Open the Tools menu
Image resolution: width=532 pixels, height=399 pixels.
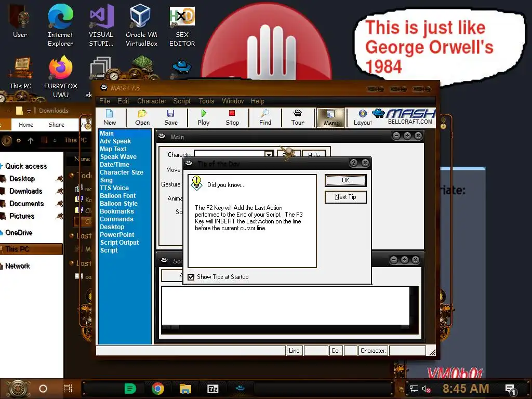pyautogui.click(x=206, y=101)
